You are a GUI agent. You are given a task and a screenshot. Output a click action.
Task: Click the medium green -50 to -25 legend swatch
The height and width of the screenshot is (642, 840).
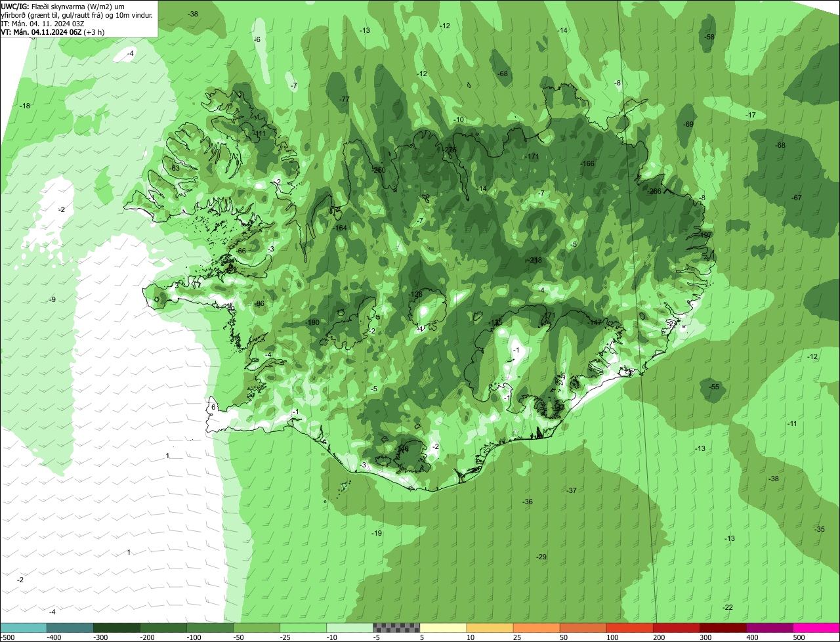pyautogui.click(x=257, y=628)
